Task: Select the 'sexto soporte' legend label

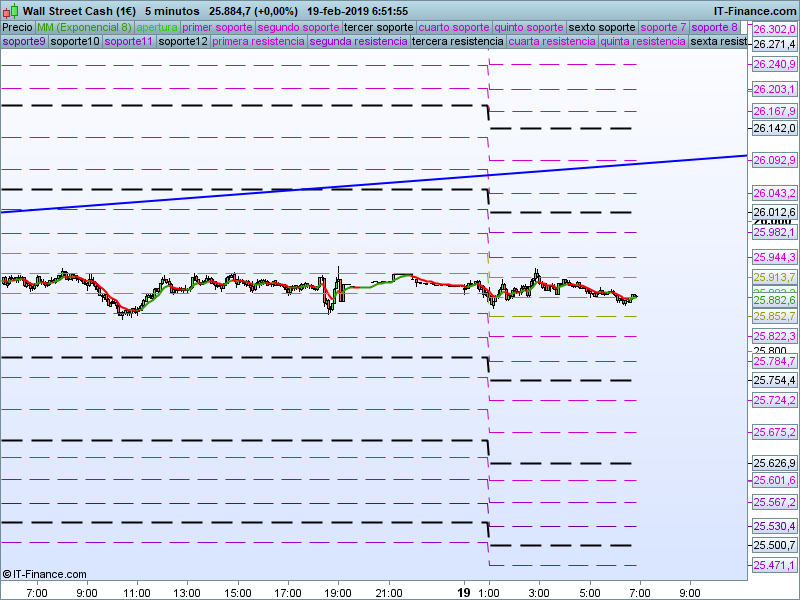Action: (601, 28)
